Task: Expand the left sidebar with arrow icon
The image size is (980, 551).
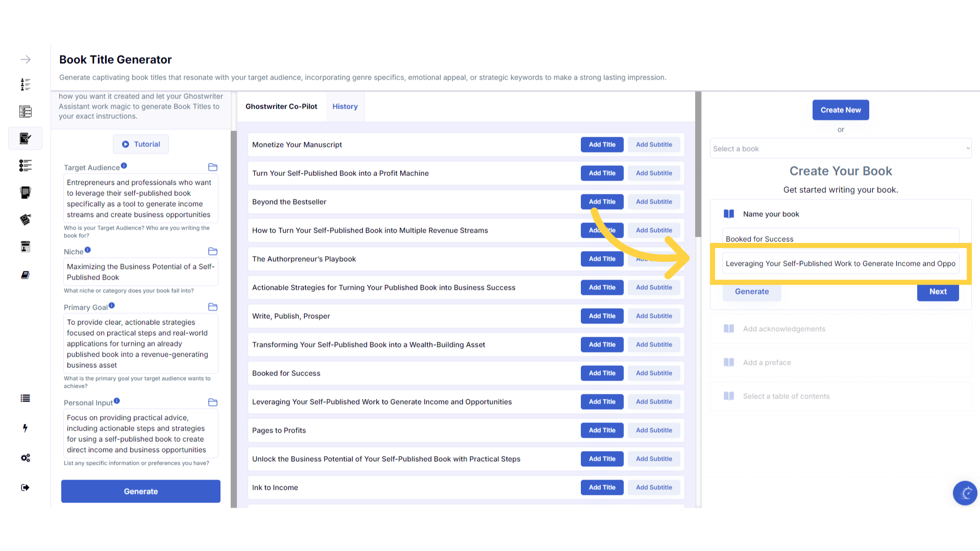Action: 26,60
